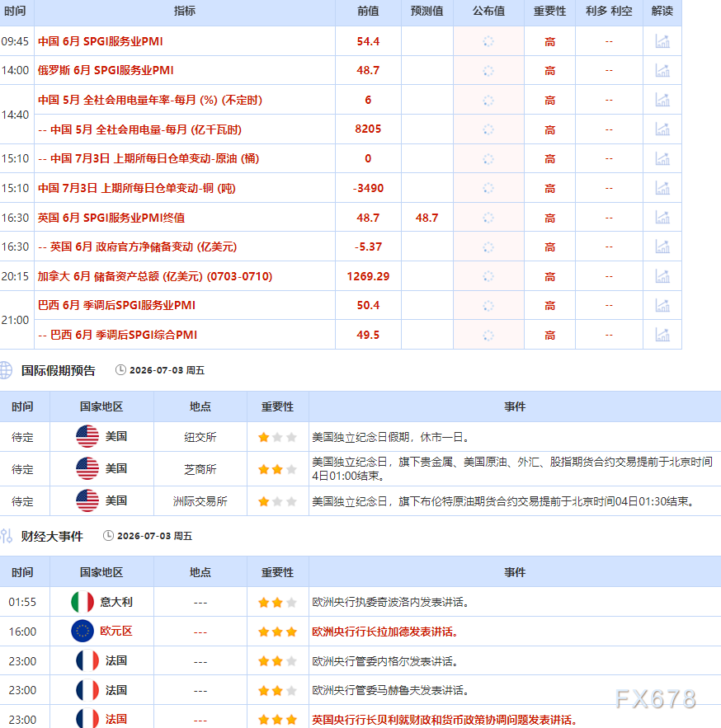
Task: Select the 解读 column header
Action: click(662, 12)
